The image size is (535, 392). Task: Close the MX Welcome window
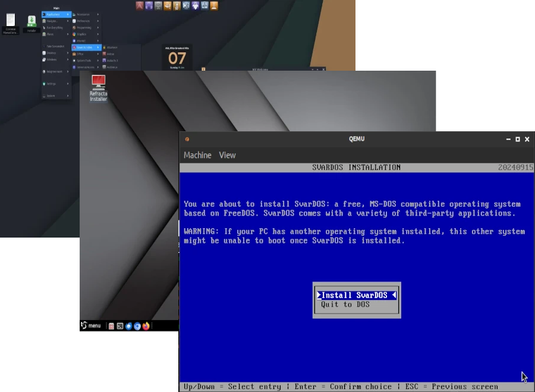(x=323, y=69)
